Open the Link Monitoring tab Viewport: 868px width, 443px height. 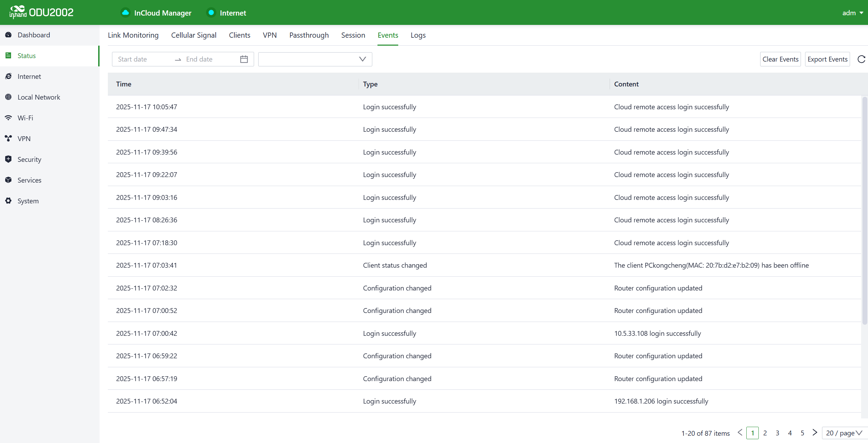click(x=133, y=35)
